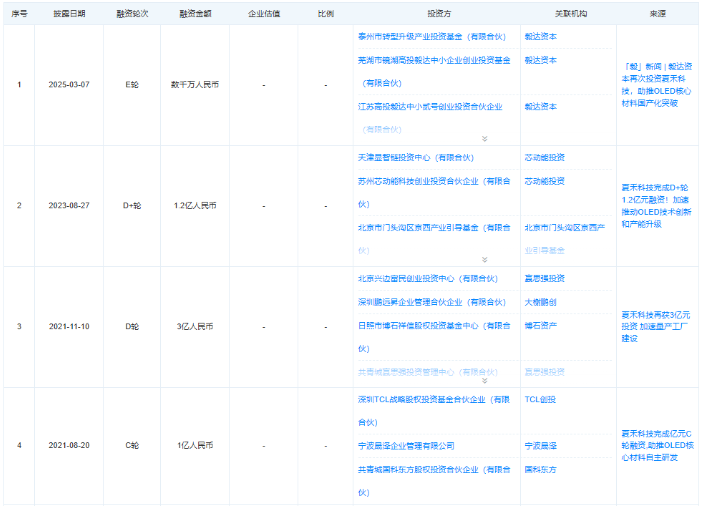This screenshot has width=703, height=509.
Task: Open investor 日照市博石祥信股权投资基金中心
Action: point(434,337)
